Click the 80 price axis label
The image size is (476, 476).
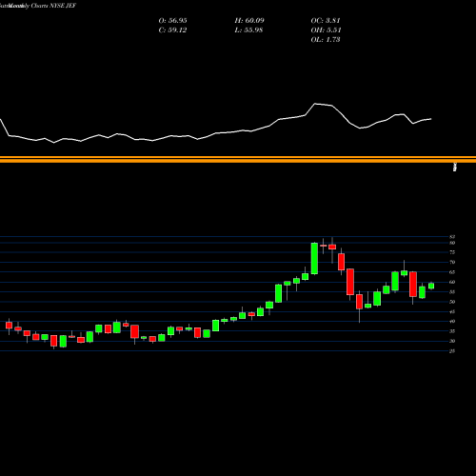click(x=452, y=243)
